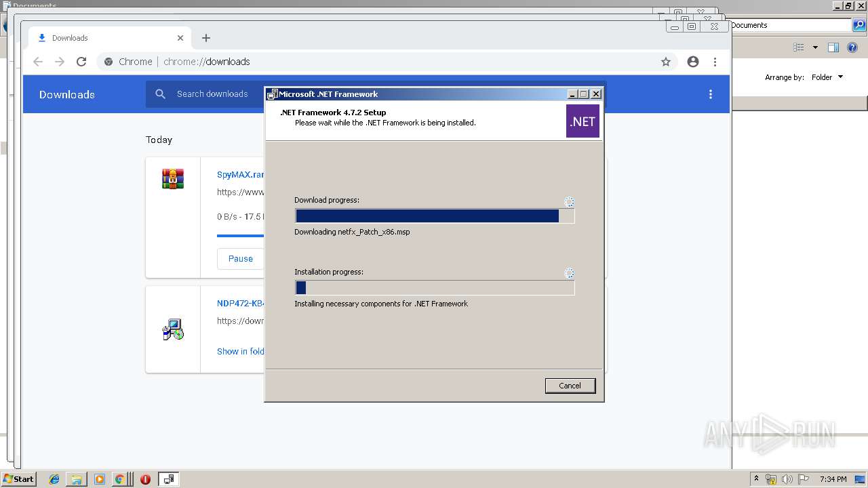This screenshot has width=868, height=488.
Task: Click the Chrome back arrow
Action: click(x=38, y=62)
